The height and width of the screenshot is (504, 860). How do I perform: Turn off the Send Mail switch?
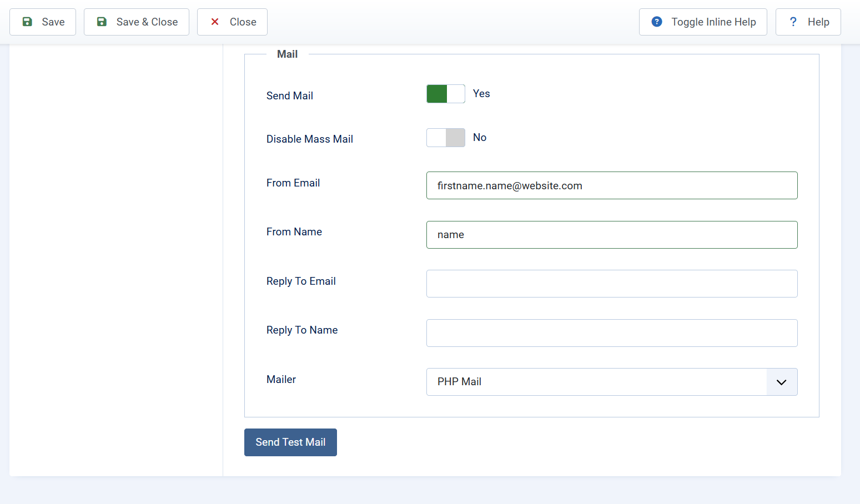tap(445, 94)
